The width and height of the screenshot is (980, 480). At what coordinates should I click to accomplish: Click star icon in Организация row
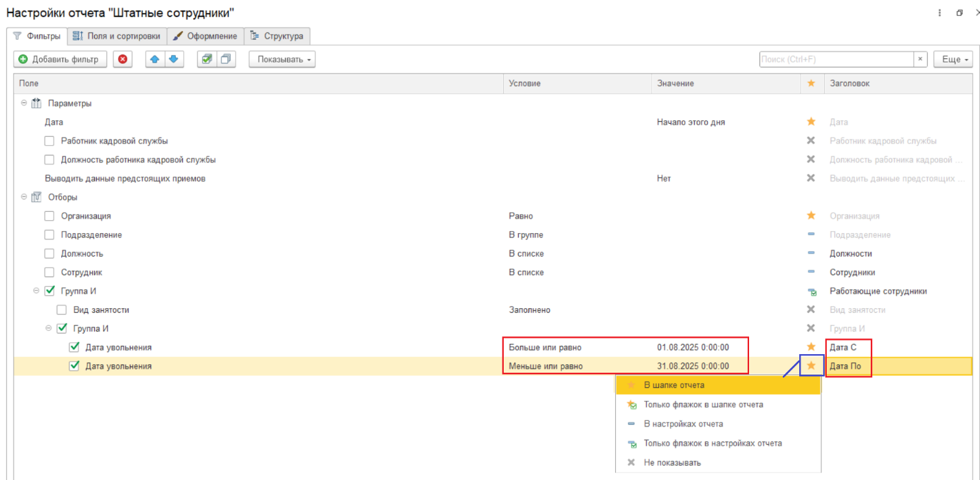tap(811, 216)
